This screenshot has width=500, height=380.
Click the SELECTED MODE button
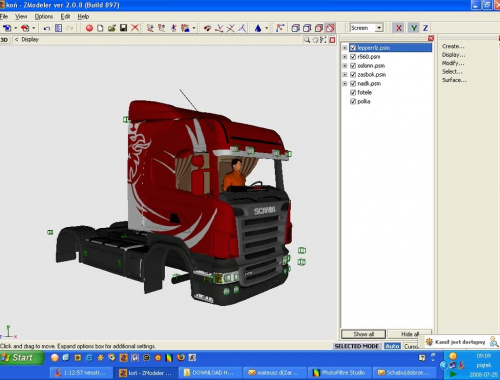tap(356, 346)
